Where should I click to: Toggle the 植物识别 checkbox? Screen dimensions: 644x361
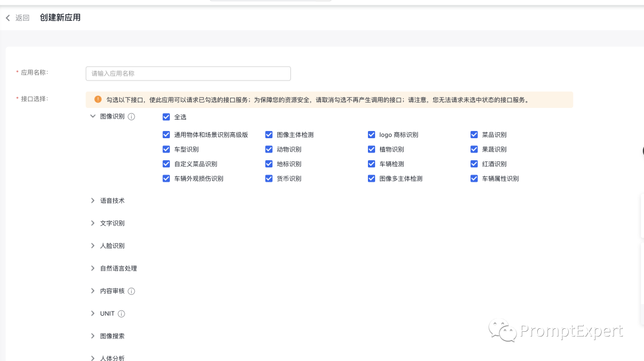click(x=371, y=150)
